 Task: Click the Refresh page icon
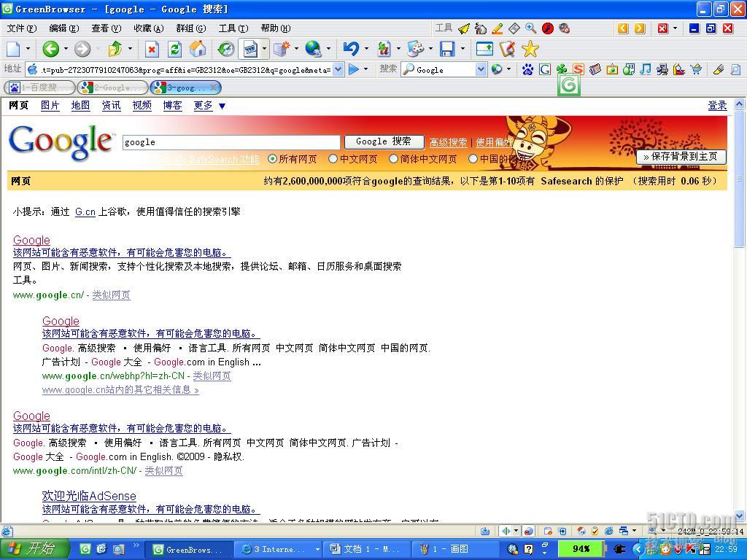tap(175, 49)
